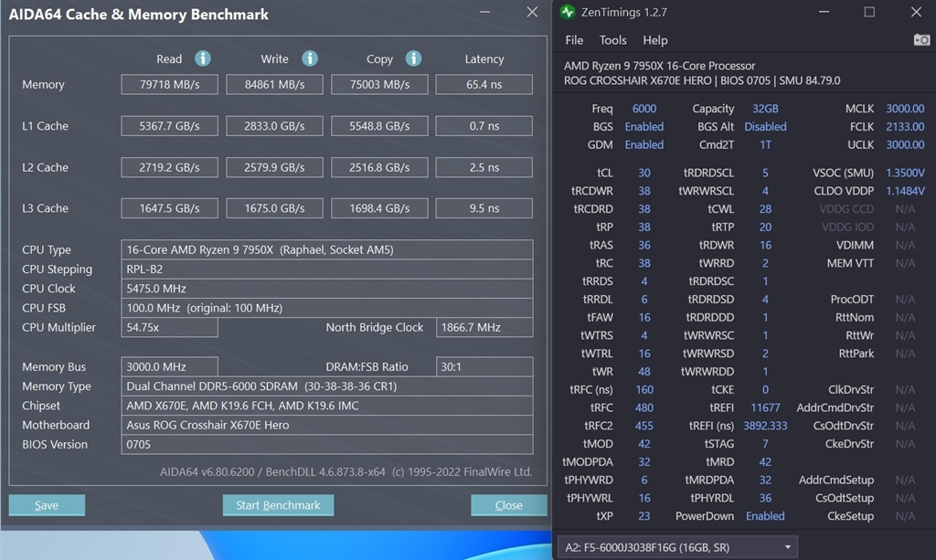Image resolution: width=936 pixels, height=560 pixels.
Task: Click the L2 Cache Copy value 2516.8 GB/s
Action: tap(379, 167)
